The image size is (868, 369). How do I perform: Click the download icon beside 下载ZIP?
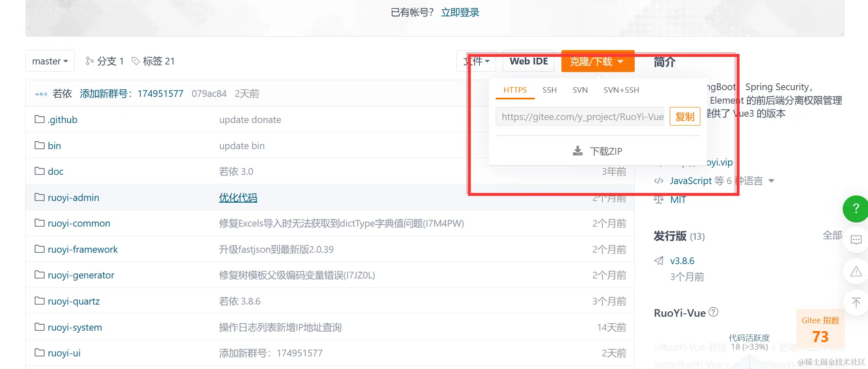(x=578, y=151)
